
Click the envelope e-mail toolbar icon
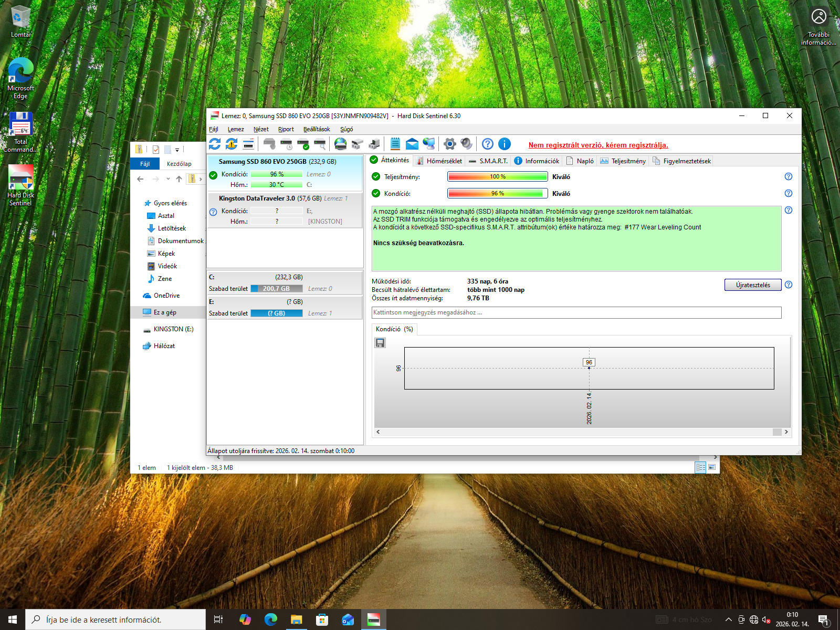click(412, 144)
